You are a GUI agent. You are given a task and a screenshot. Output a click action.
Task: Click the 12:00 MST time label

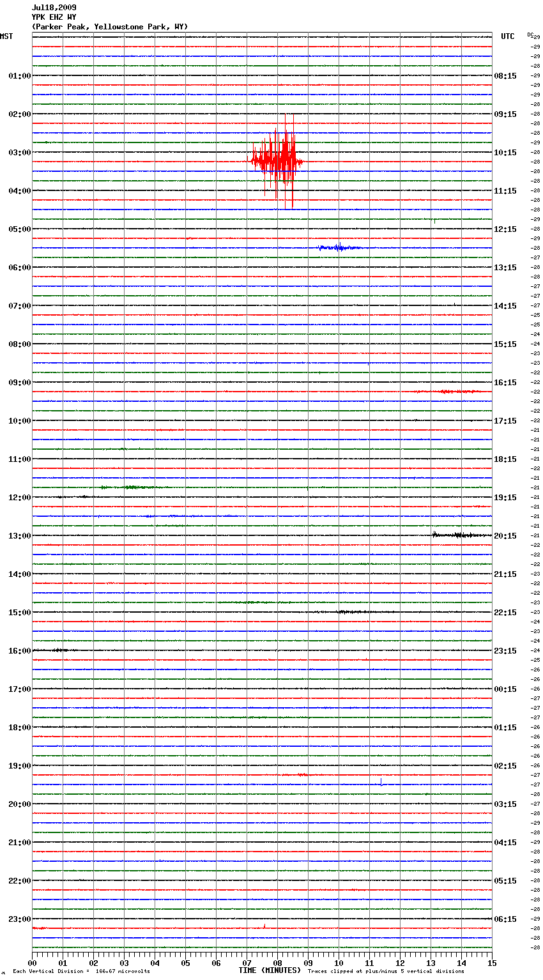click(20, 498)
